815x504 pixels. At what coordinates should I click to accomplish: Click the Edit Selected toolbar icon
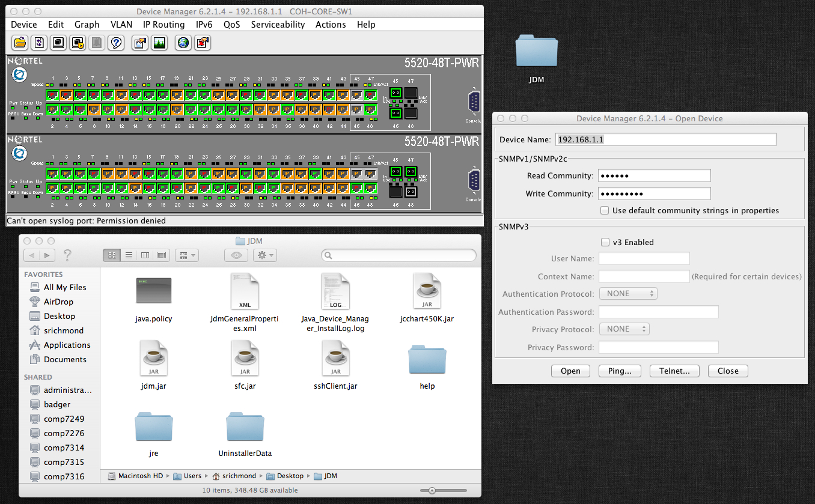pyautogui.click(x=140, y=43)
